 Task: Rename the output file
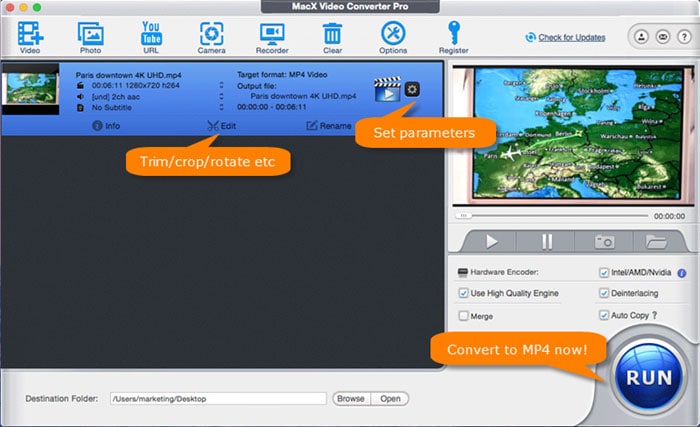(x=329, y=126)
